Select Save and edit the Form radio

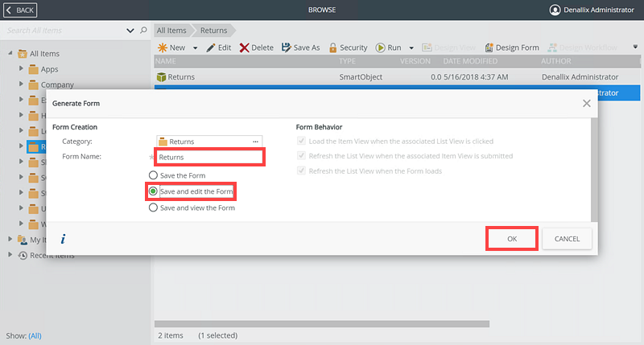[x=153, y=191]
